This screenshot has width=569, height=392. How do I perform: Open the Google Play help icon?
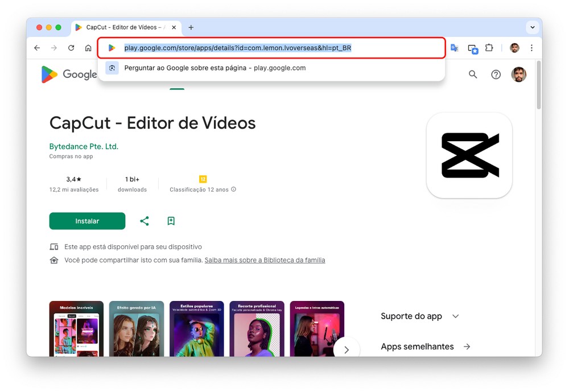click(496, 75)
